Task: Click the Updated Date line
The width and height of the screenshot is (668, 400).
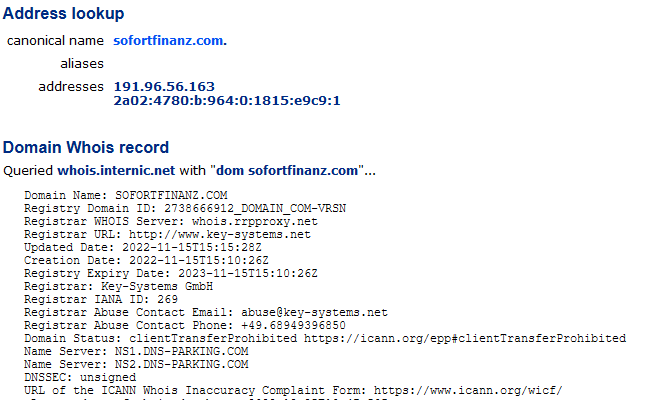Action: coord(143,247)
